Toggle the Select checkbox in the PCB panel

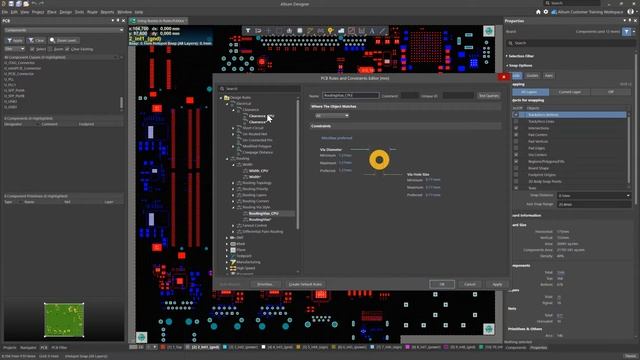click(x=32, y=49)
